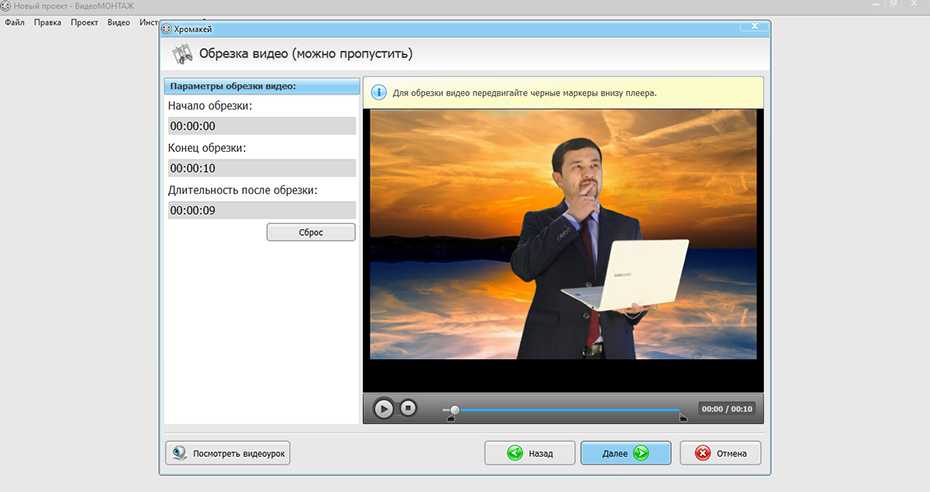This screenshot has width=930, height=492.
Task: Click the red X icon on Отмена
Action: point(702,453)
